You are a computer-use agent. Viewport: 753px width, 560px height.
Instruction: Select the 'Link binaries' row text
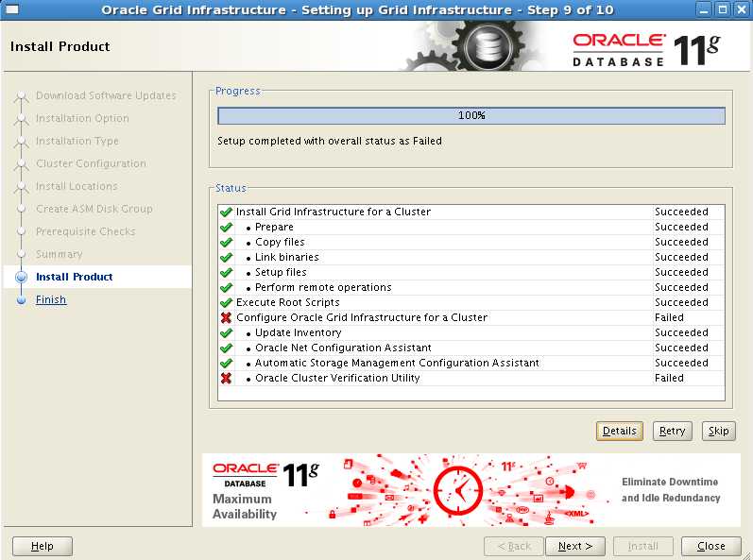click(286, 257)
